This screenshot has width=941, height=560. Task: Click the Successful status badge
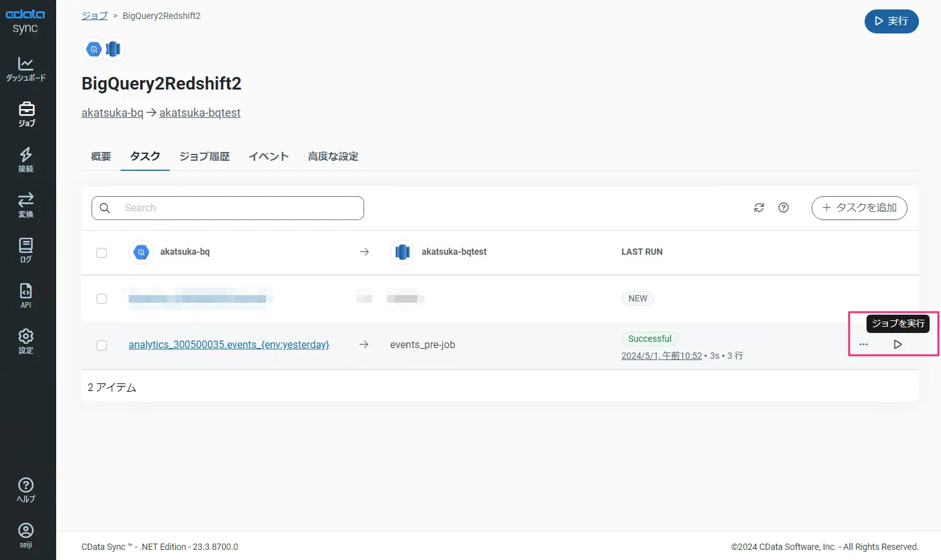(x=650, y=339)
